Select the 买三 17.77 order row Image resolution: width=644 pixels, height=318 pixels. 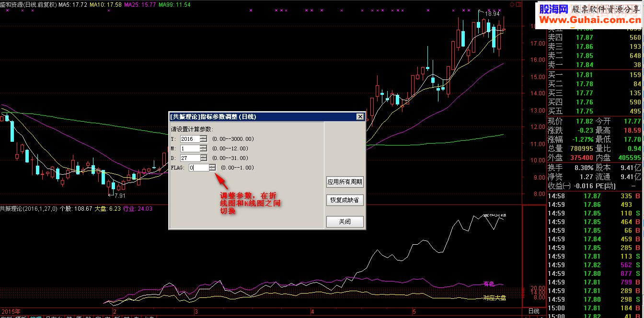click(x=594, y=93)
